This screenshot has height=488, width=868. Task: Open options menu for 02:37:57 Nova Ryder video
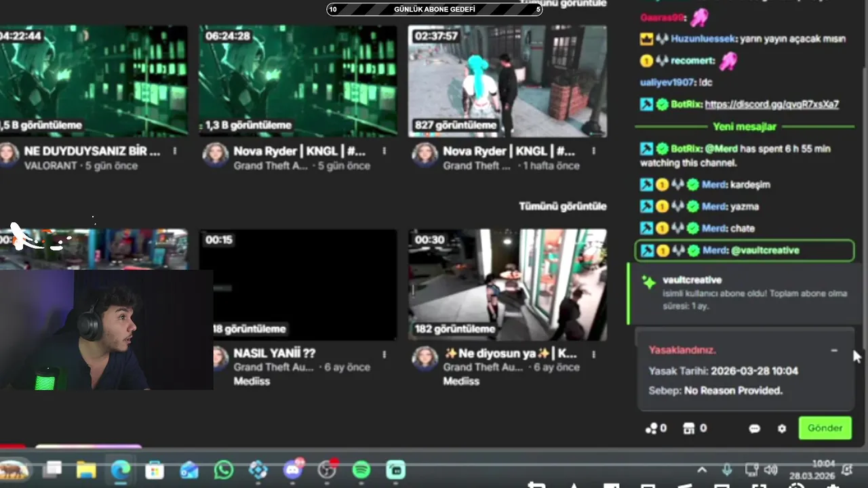click(x=593, y=151)
